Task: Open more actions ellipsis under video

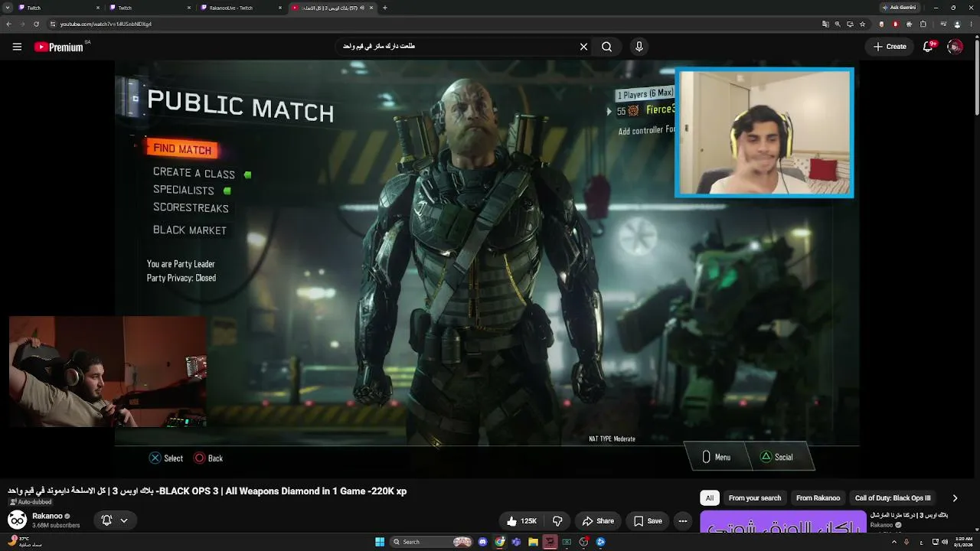Action: point(683,521)
